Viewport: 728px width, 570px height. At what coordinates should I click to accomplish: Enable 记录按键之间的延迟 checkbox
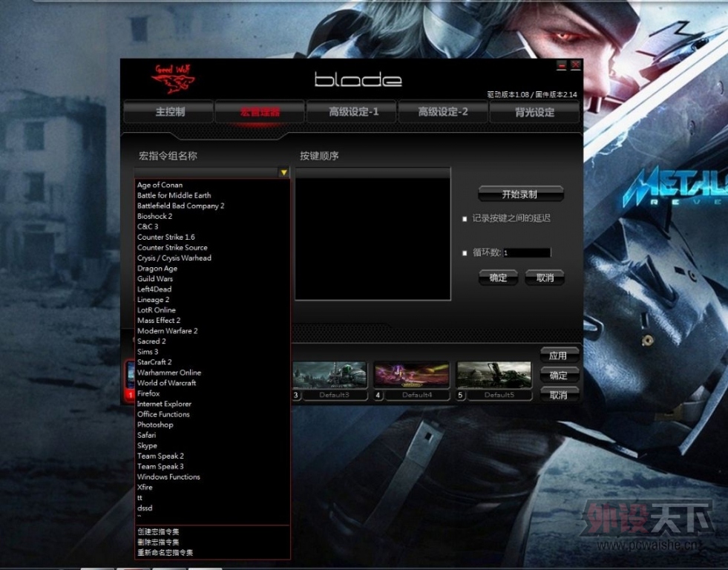coord(465,219)
